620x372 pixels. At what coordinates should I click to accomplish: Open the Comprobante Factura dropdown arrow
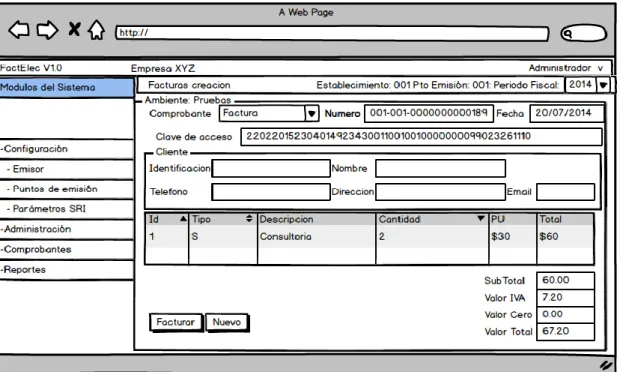312,114
